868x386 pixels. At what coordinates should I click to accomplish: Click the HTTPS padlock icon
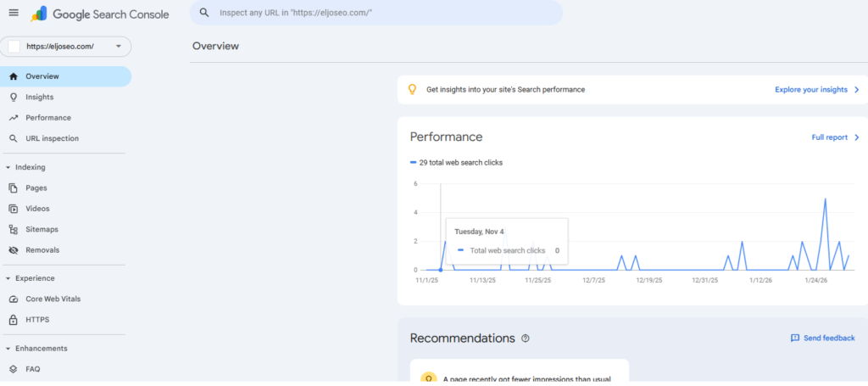pos(14,320)
